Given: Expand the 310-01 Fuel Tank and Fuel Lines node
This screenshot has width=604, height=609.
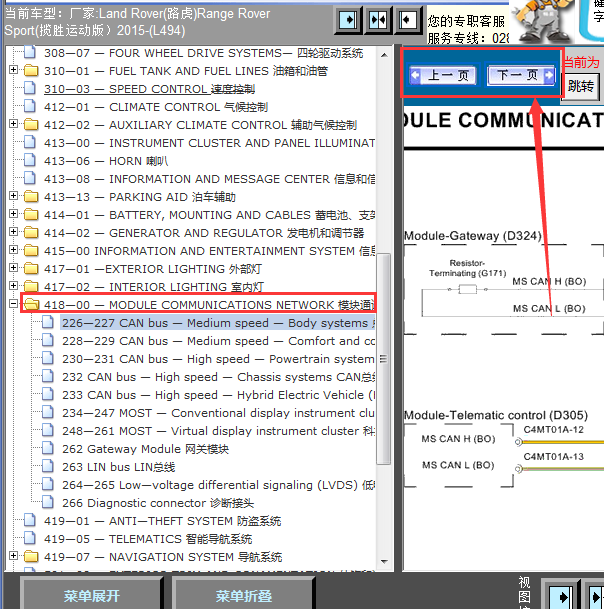Looking at the screenshot, I should tap(13, 70).
